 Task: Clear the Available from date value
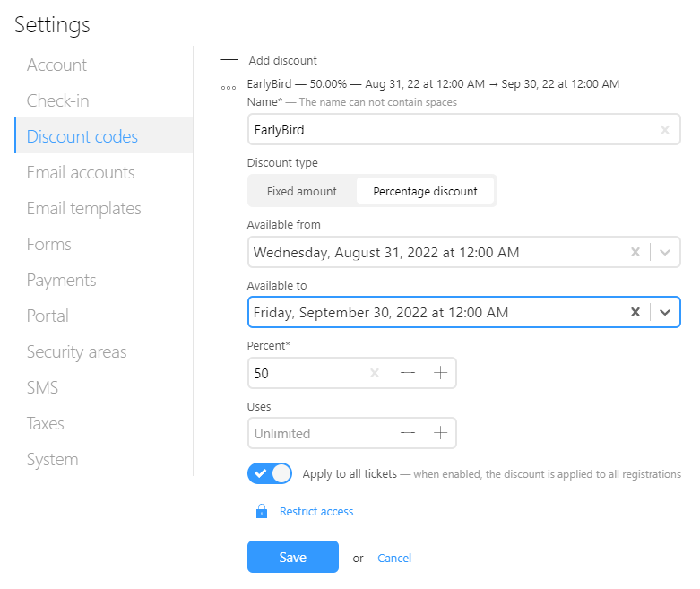[x=635, y=253]
